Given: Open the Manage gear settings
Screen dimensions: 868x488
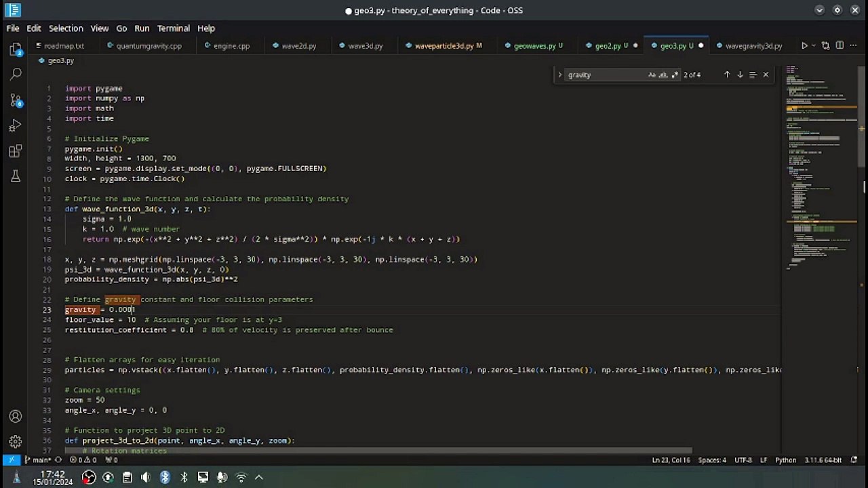Looking at the screenshot, I should (16, 441).
